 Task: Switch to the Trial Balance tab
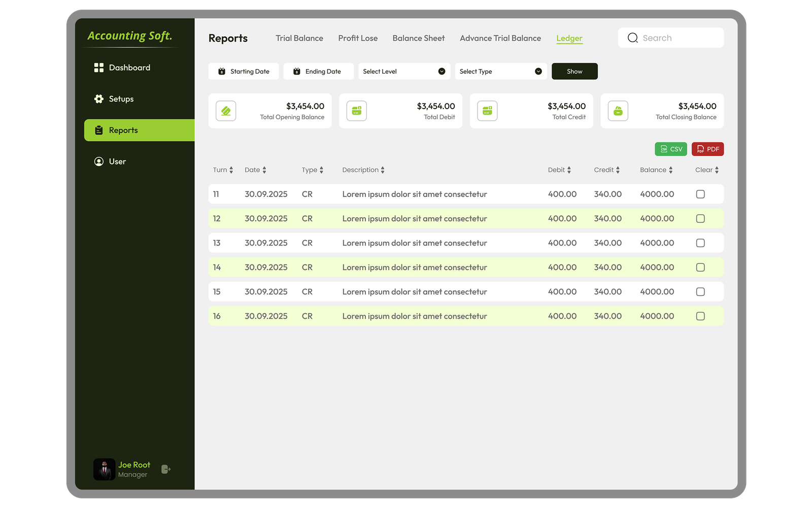click(299, 38)
